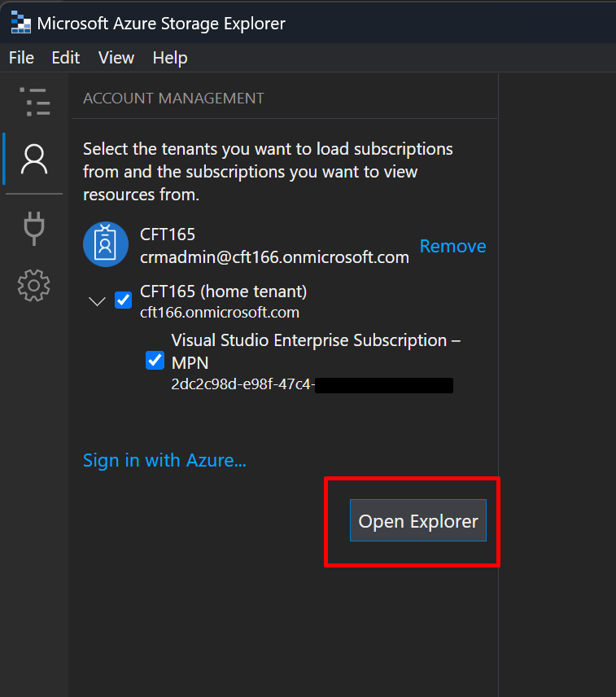Open the Settings gear icon
The width and height of the screenshot is (616, 697).
click(x=34, y=285)
